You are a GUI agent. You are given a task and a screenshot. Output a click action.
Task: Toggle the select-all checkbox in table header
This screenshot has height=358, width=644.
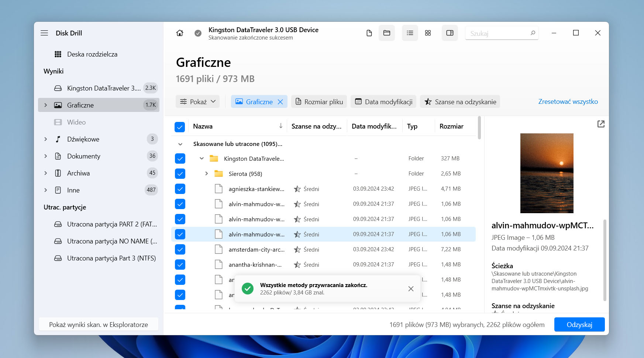point(180,127)
